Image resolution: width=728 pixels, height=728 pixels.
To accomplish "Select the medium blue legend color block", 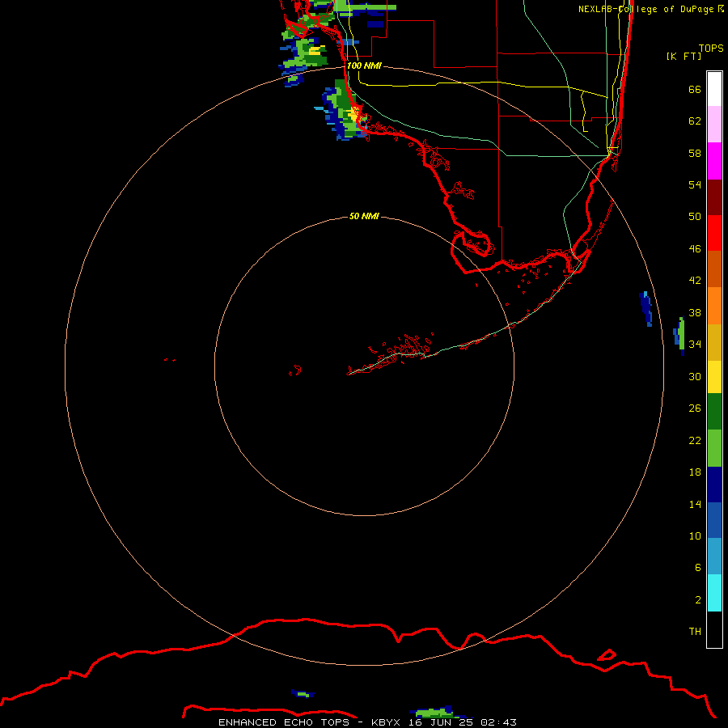I will (714, 520).
